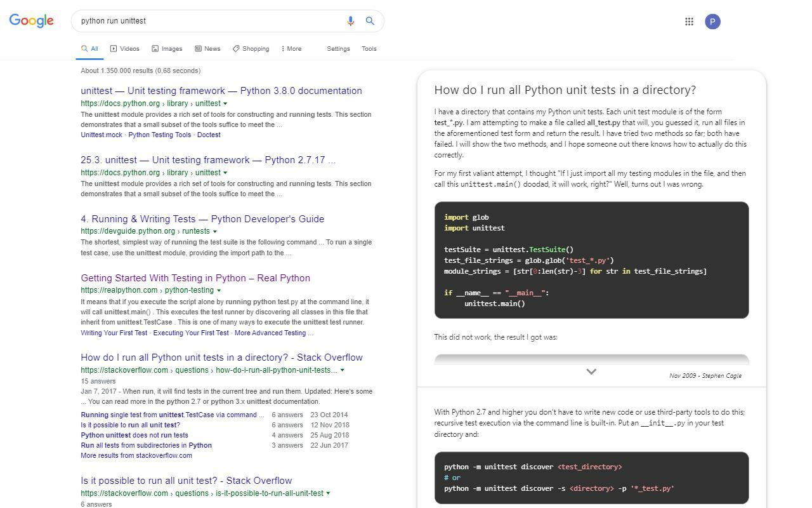812x508 pixels.
Task: Click the 23 Oct 2014 date entry
Action: (x=329, y=415)
